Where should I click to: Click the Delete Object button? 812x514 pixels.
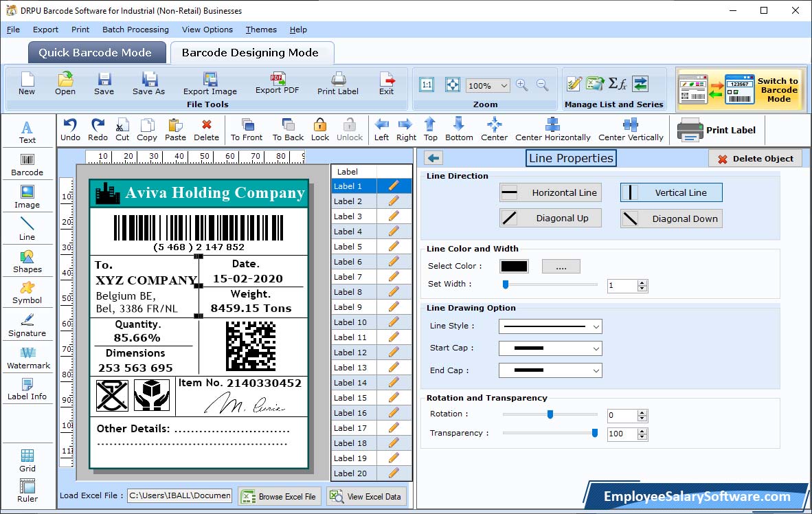[755, 159]
